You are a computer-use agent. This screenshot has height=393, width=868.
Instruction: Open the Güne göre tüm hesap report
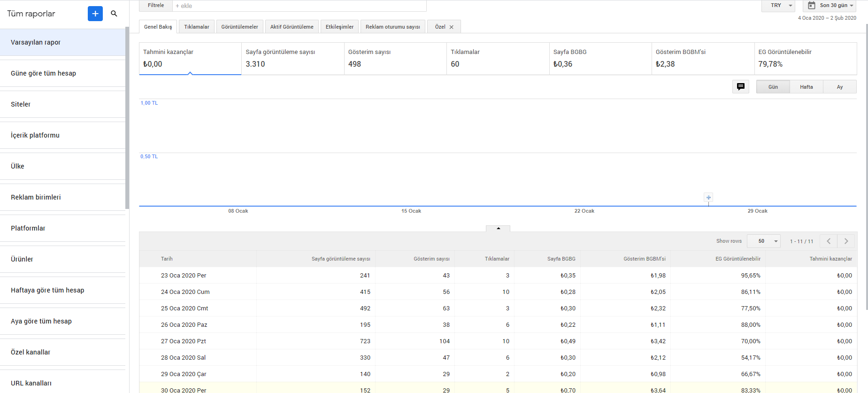[x=62, y=73]
